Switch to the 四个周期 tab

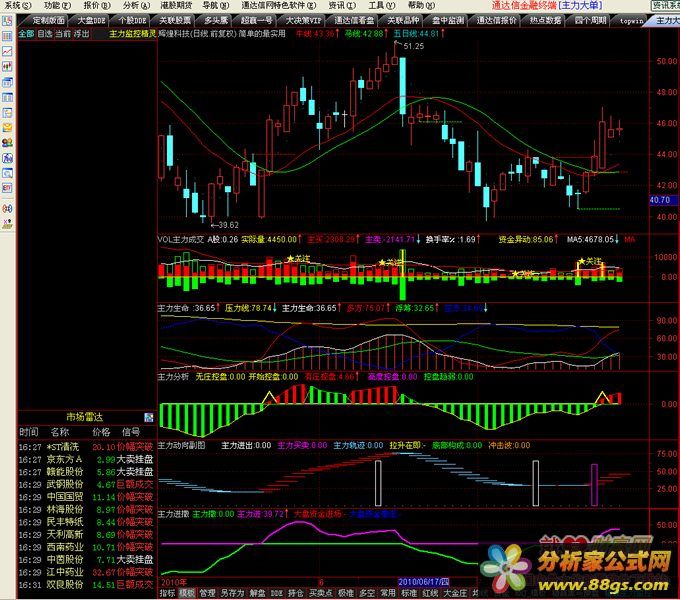[x=590, y=20]
